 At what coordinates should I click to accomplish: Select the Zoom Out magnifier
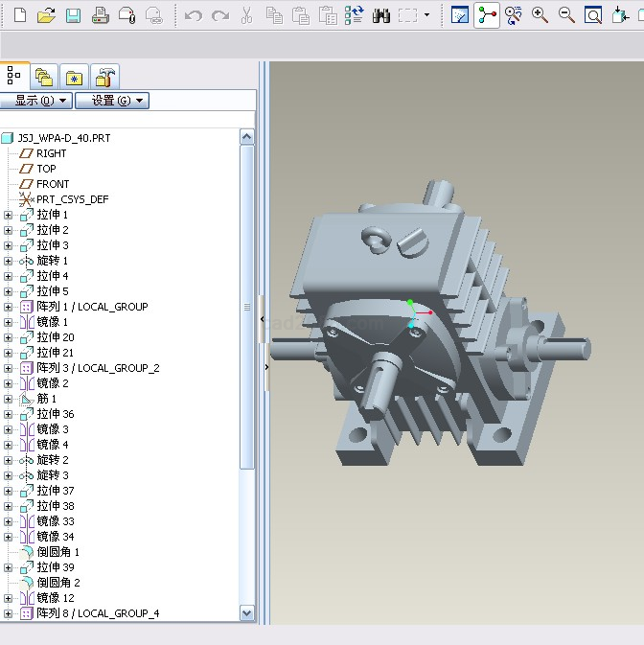(567, 15)
